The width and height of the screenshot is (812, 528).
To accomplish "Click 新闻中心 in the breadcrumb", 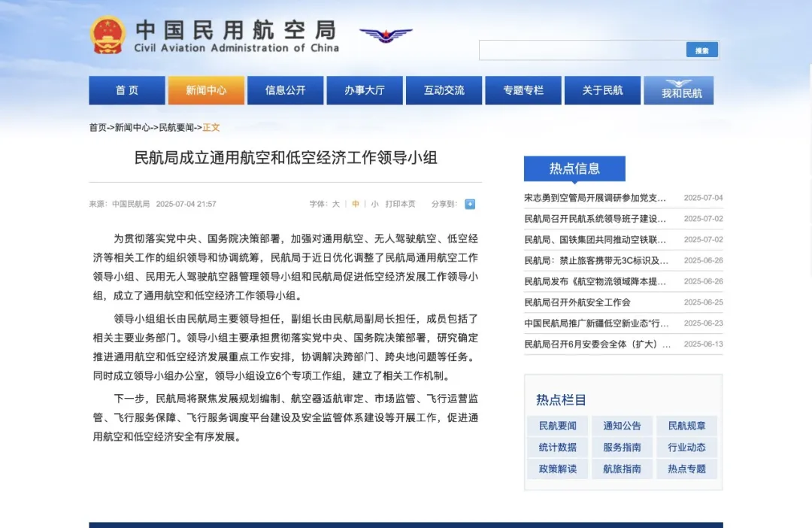I will (x=132, y=127).
